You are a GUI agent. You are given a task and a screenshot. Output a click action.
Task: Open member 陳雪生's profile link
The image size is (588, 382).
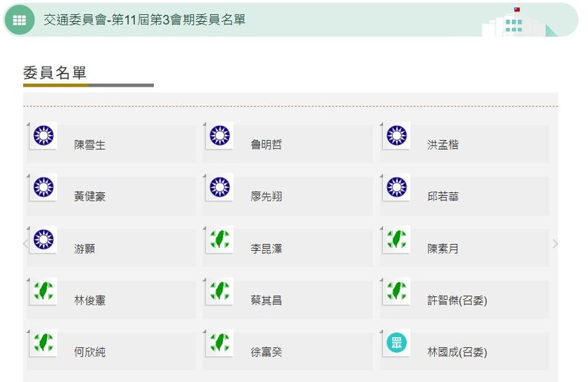(90, 145)
